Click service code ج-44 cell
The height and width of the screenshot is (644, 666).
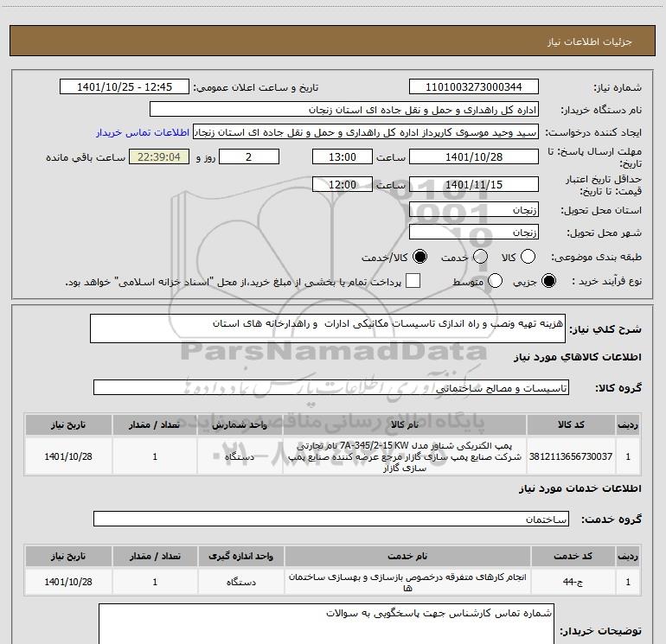tap(573, 582)
